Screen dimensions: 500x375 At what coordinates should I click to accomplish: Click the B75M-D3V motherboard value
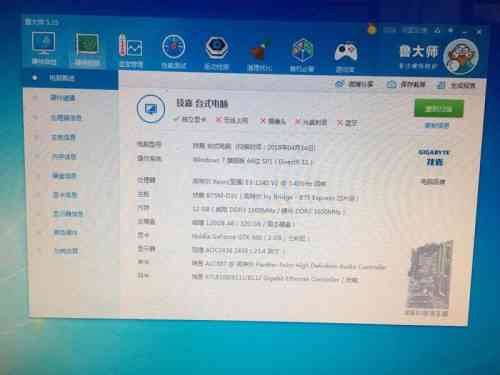pos(275,197)
